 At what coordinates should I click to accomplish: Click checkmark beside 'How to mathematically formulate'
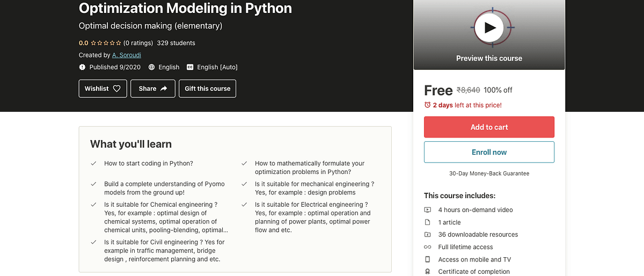click(244, 163)
